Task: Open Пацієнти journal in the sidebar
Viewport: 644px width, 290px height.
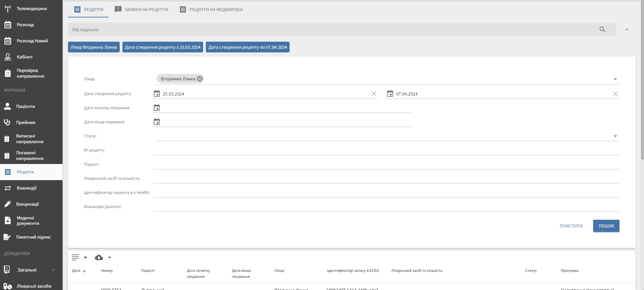Action: tap(25, 107)
